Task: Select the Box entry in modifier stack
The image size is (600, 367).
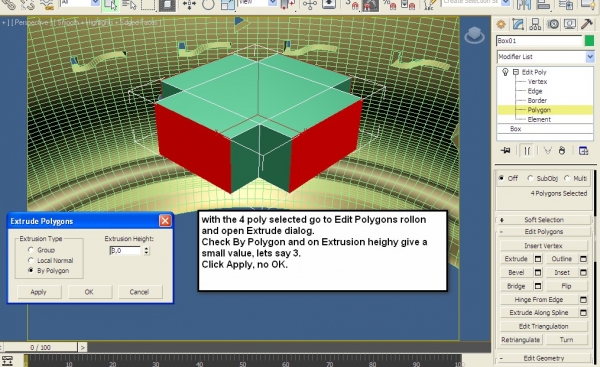Action: coord(515,129)
